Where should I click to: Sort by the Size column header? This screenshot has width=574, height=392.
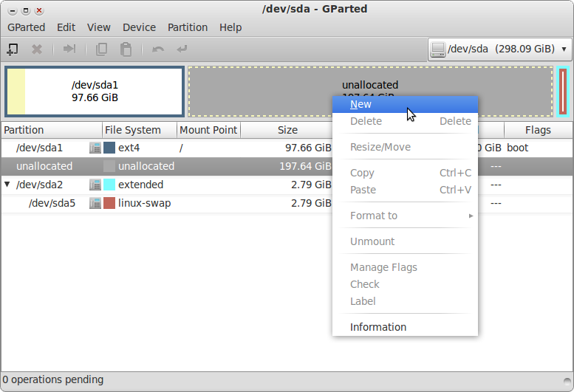[x=287, y=130]
